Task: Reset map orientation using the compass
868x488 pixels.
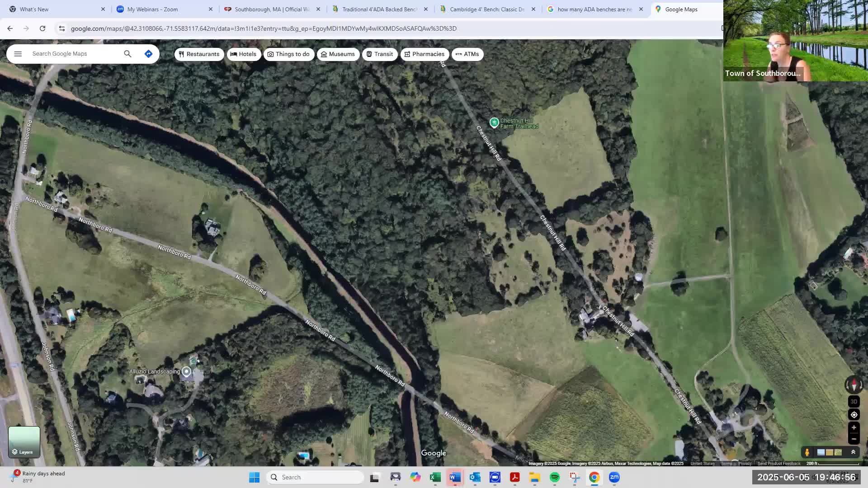Action: [854, 385]
